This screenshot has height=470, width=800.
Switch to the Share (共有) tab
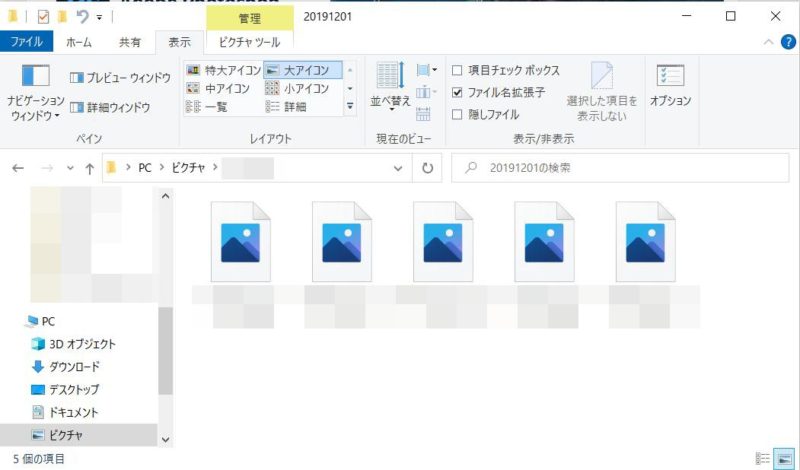[130, 42]
